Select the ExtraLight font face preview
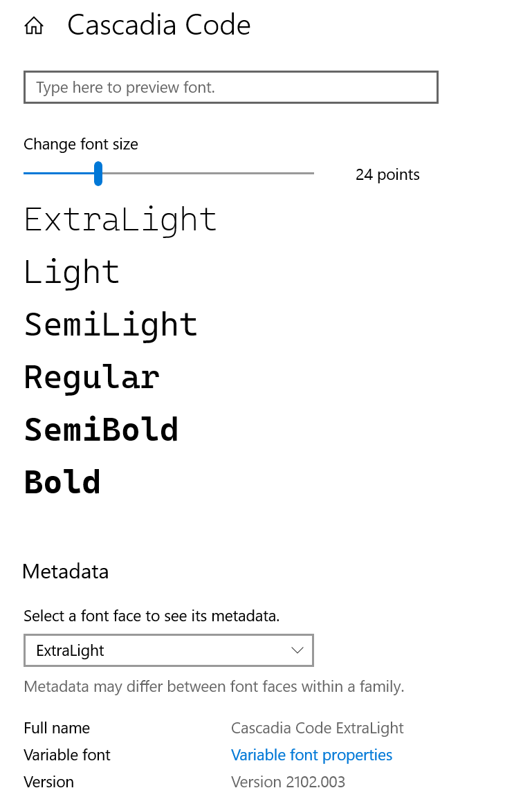This screenshot has width=532, height=797. point(120,220)
